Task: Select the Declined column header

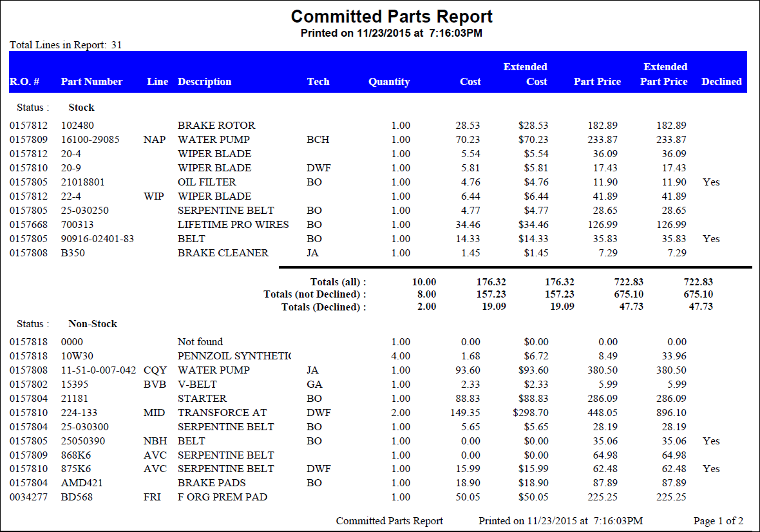Action: 722,81
